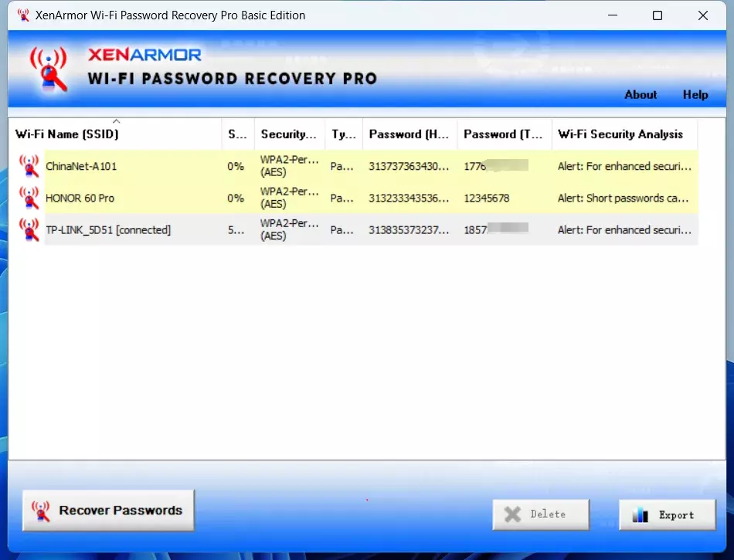Sort by Password (H... column header
The width and height of the screenshot is (734, 560).
tap(409, 134)
